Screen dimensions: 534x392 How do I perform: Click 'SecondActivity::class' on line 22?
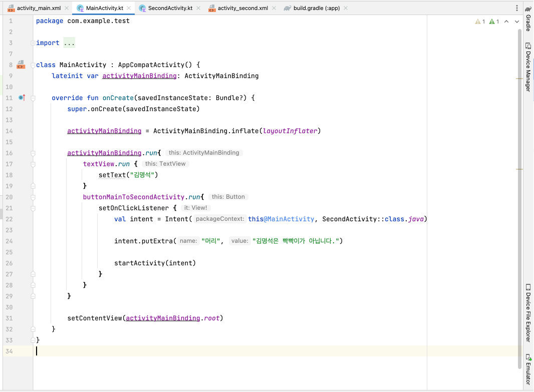tap(363, 219)
